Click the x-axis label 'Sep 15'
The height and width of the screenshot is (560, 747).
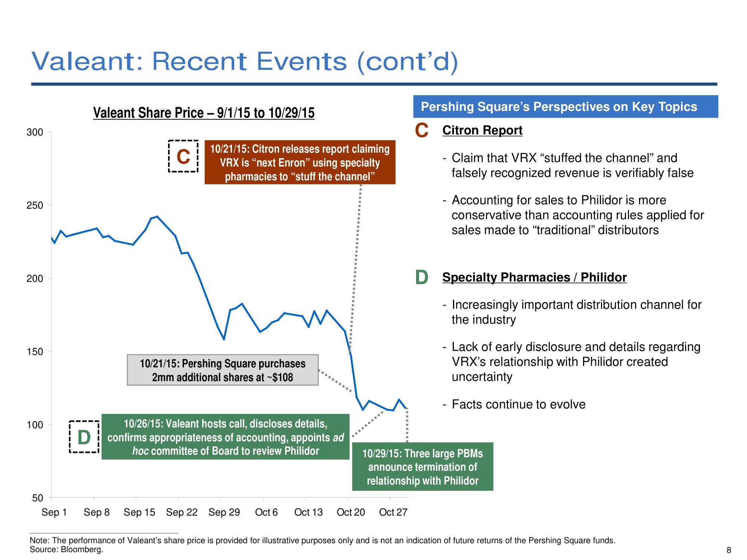pyautogui.click(x=139, y=512)
